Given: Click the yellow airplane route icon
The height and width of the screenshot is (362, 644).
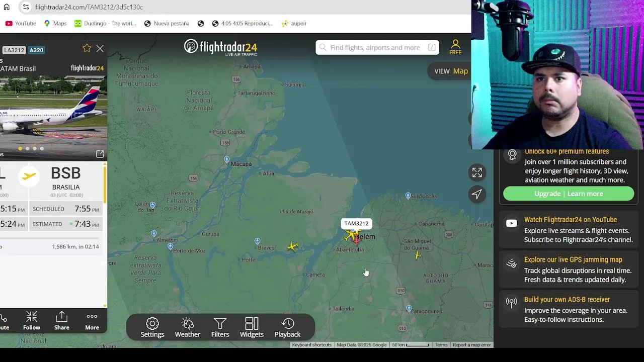Looking at the screenshot, I should click(29, 176).
